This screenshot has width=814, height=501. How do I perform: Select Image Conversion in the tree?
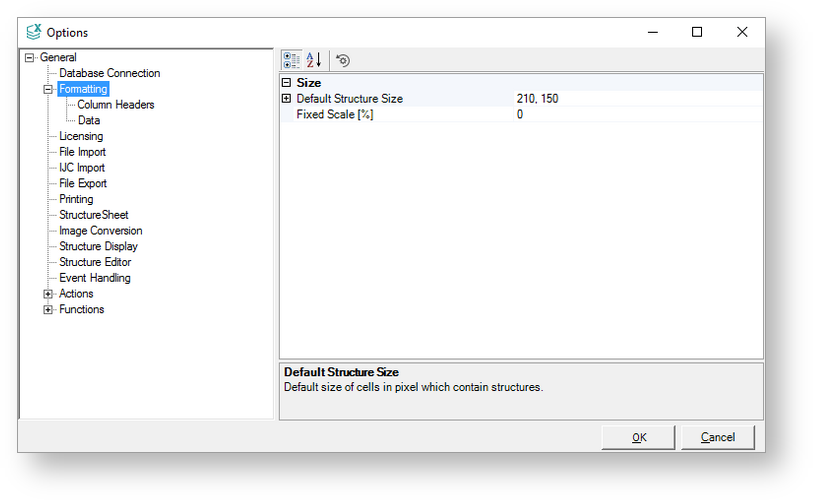100,231
